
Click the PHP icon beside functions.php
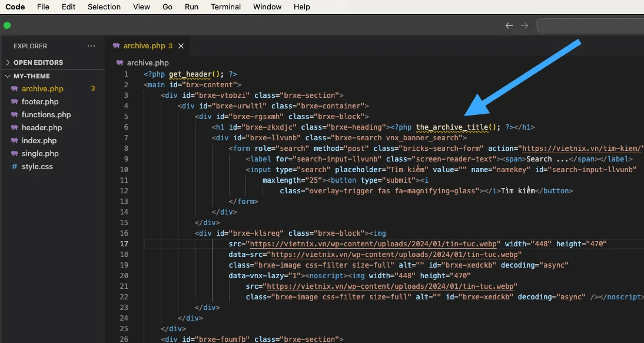[x=14, y=115]
